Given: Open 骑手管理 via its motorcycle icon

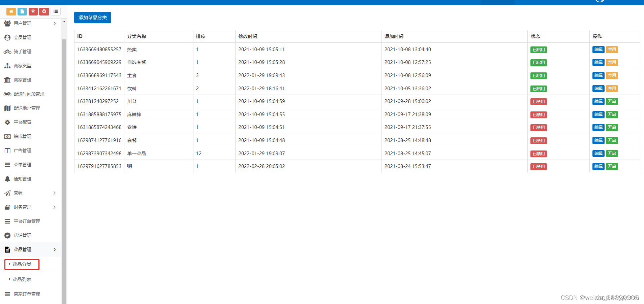Looking at the screenshot, I should 7,51.
